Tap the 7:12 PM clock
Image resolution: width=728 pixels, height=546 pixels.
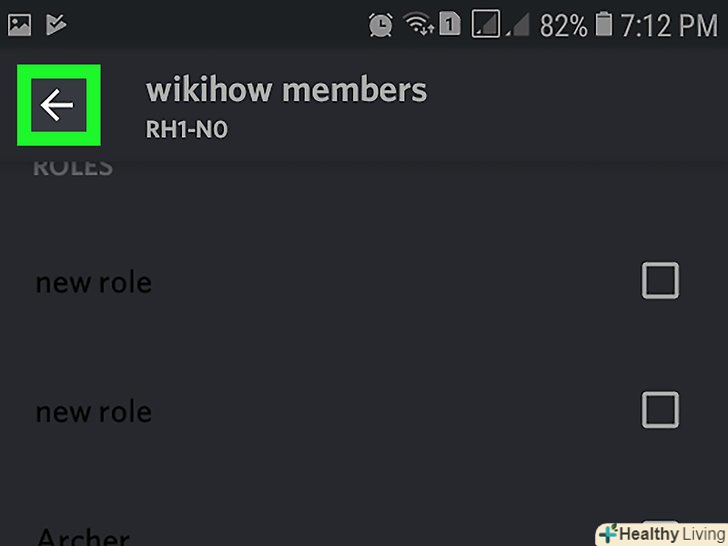pos(669,25)
